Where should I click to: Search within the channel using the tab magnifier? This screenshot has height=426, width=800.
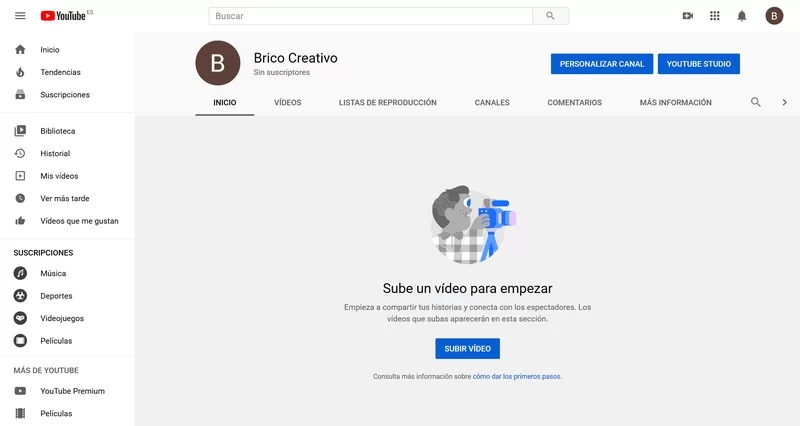click(756, 102)
